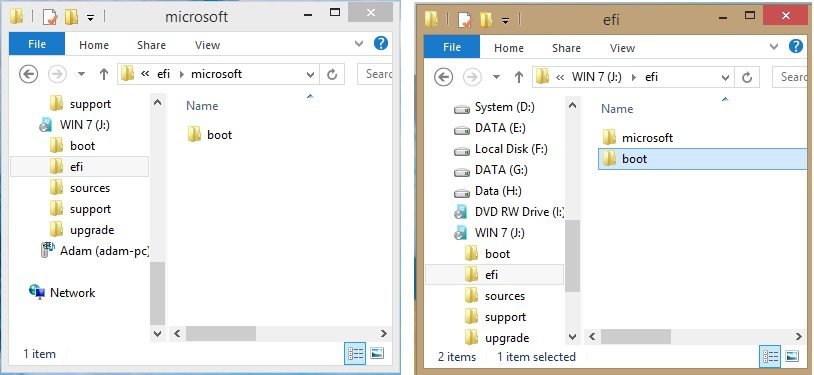Switch to details view in efi window
The height and width of the screenshot is (375, 814).
(770, 356)
